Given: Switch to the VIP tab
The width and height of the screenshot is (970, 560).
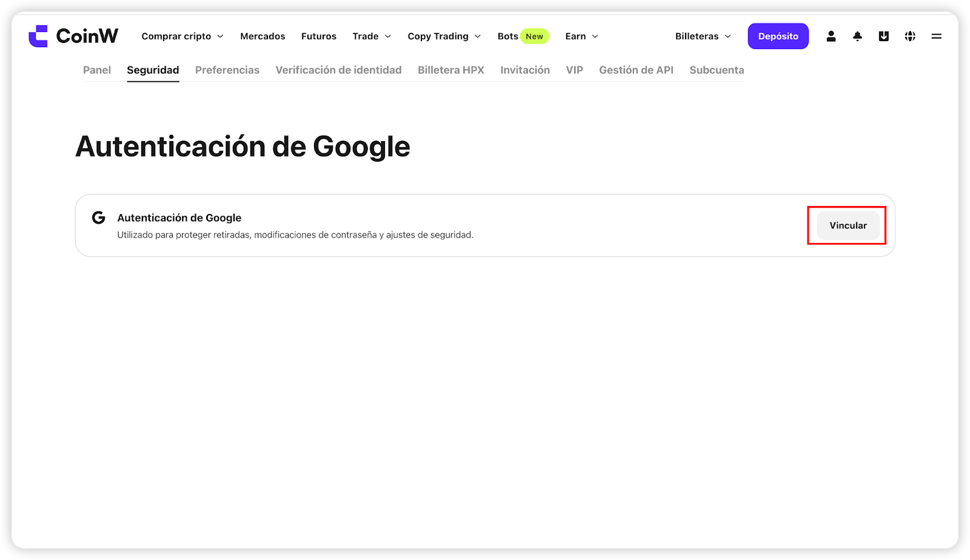Looking at the screenshot, I should tap(575, 70).
